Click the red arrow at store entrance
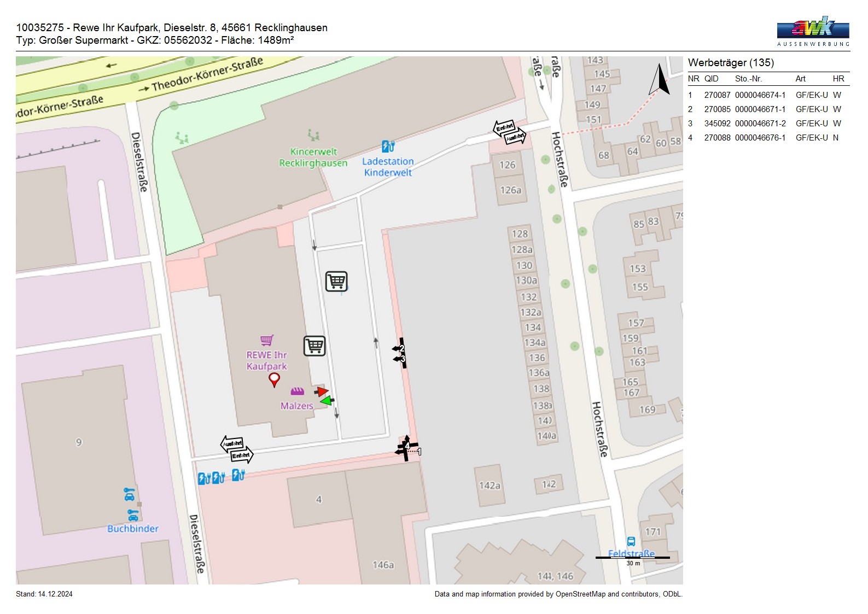868x614 pixels. click(322, 391)
